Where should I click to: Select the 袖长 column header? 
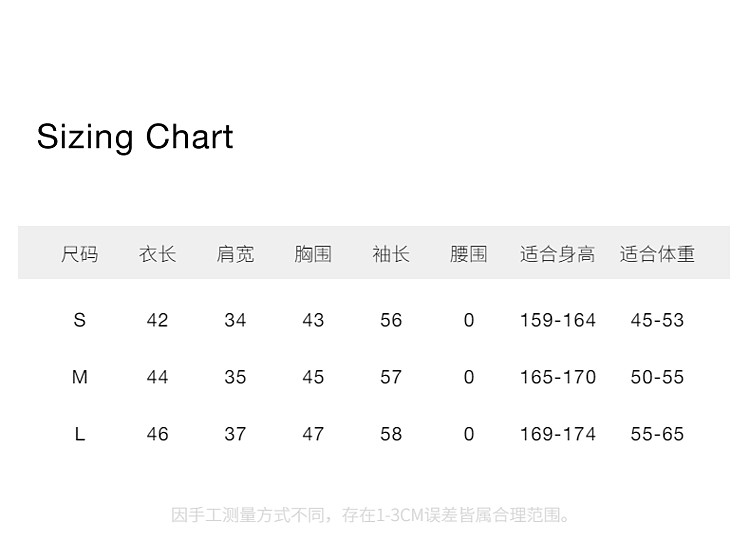click(391, 254)
